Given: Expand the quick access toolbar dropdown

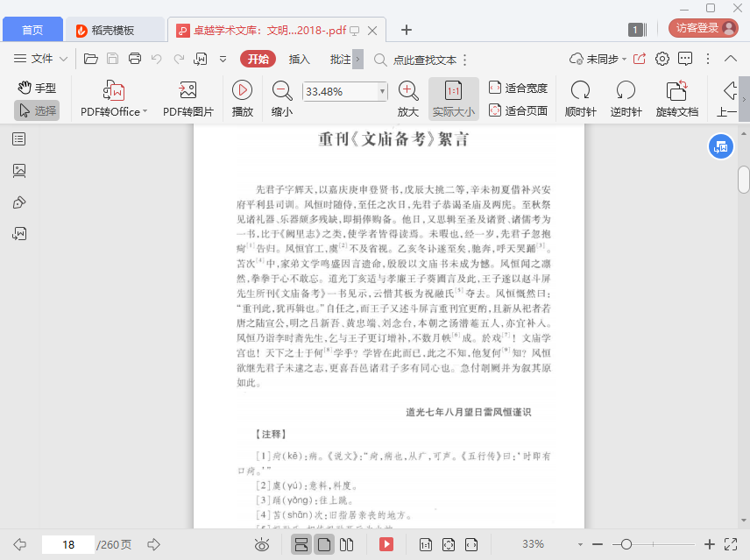Looking at the screenshot, I should 223,60.
